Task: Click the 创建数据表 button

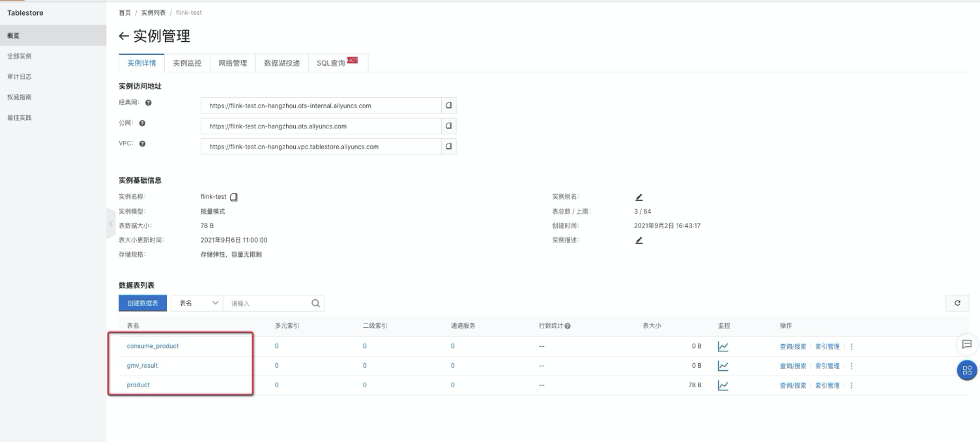Action: click(x=143, y=302)
